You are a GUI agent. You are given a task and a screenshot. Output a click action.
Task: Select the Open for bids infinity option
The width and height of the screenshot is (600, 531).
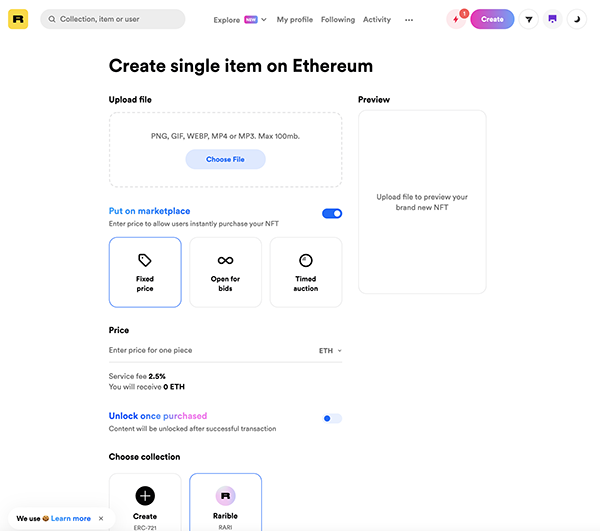225,272
